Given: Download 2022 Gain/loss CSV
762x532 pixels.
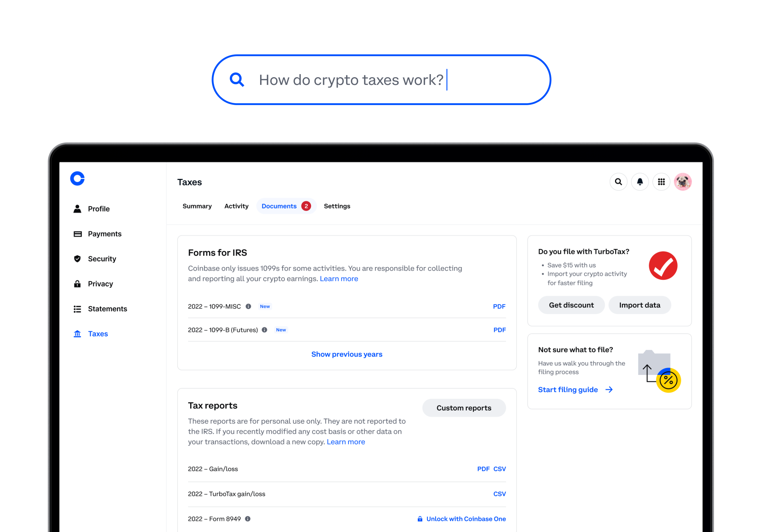Looking at the screenshot, I should [500, 469].
